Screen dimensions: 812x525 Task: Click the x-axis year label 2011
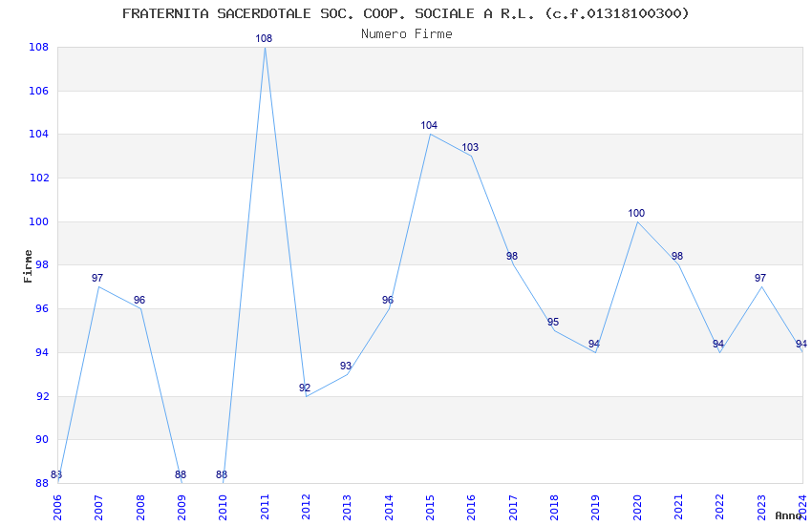coord(264,507)
